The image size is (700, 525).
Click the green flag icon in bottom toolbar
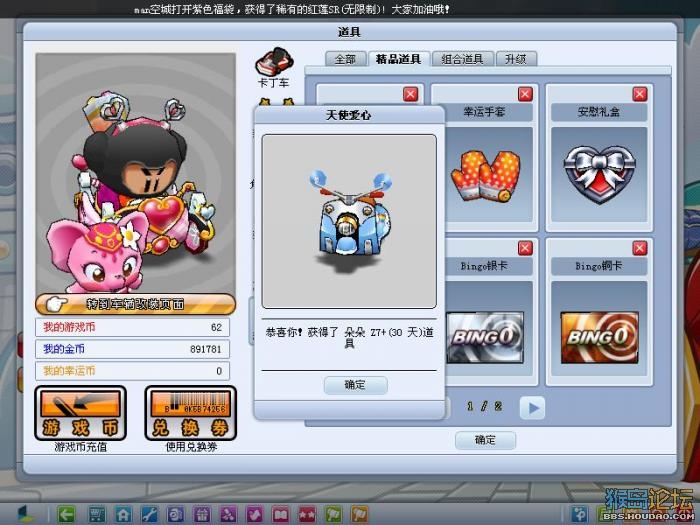pyautogui.click(x=333, y=514)
